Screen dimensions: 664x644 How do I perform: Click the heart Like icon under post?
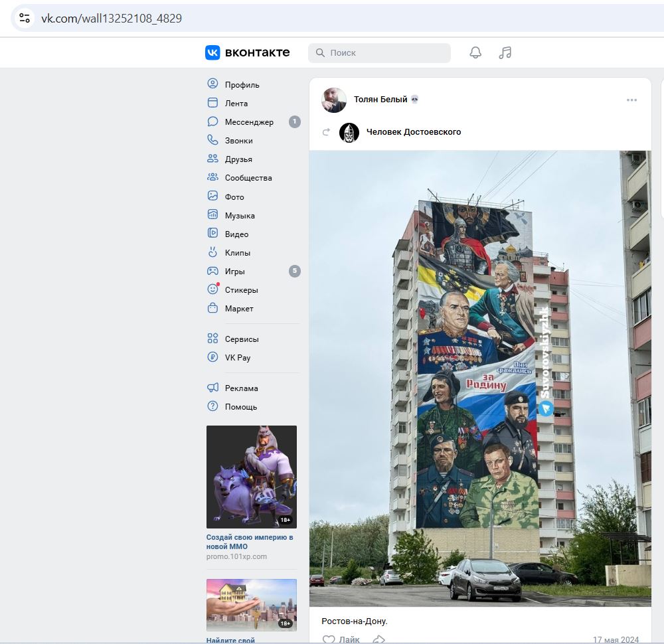click(x=329, y=639)
